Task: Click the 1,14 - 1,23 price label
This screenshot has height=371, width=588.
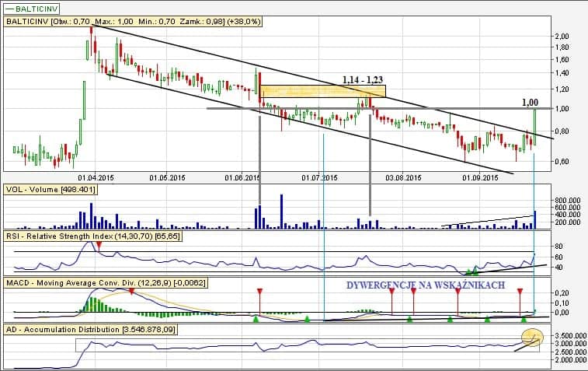Action: click(x=364, y=79)
